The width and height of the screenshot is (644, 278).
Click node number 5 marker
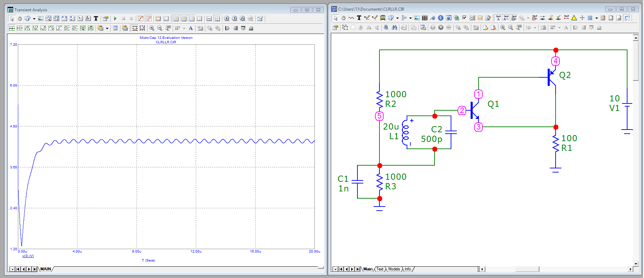379,116
